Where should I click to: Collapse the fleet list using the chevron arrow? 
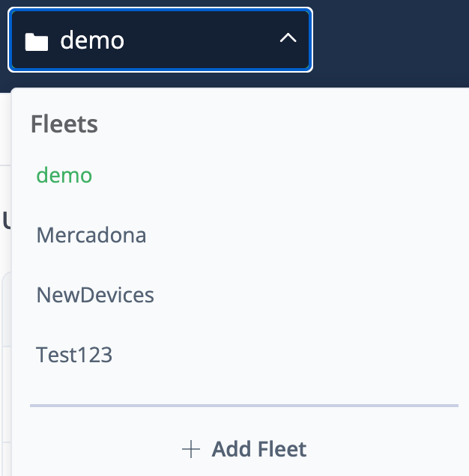[x=288, y=39]
